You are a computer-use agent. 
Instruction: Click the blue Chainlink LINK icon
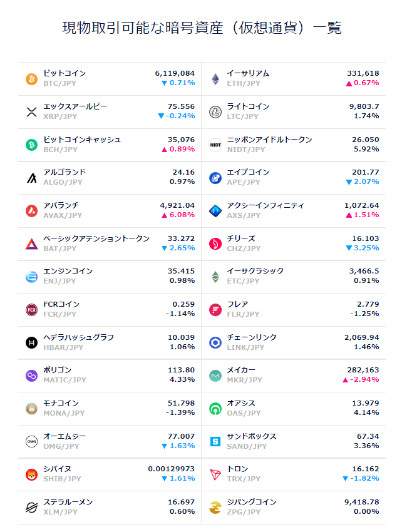215,343
